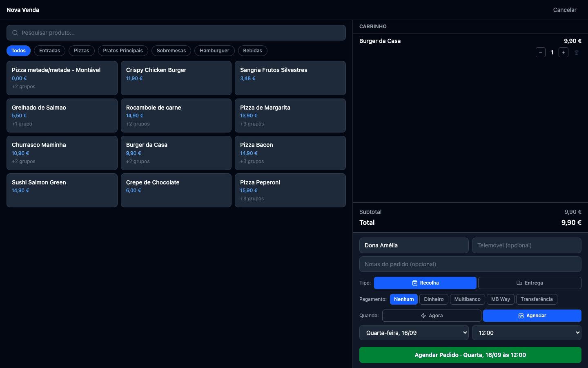
Task: Select Recolha pickup order type
Action: [x=425, y=283]
